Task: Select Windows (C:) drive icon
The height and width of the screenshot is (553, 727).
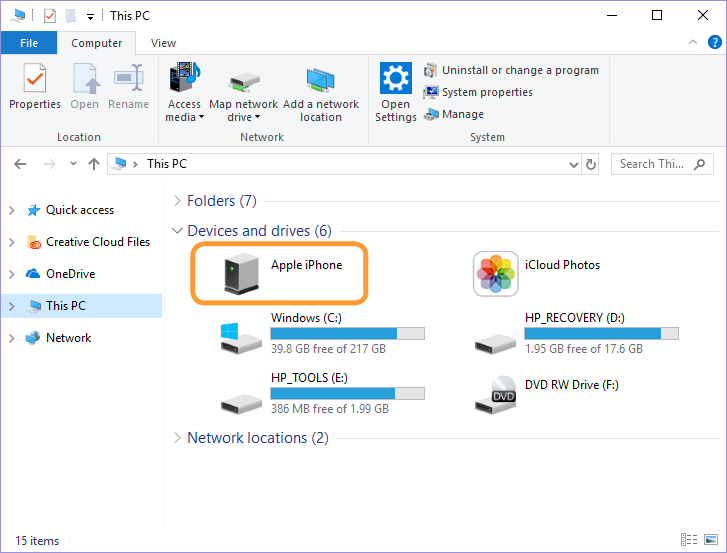Action: [x=241, y=338]
